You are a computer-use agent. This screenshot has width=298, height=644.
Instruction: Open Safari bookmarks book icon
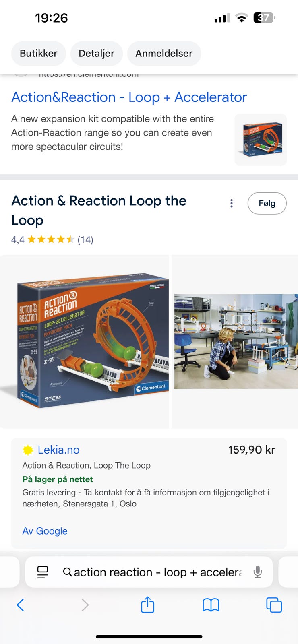[211, 605]
